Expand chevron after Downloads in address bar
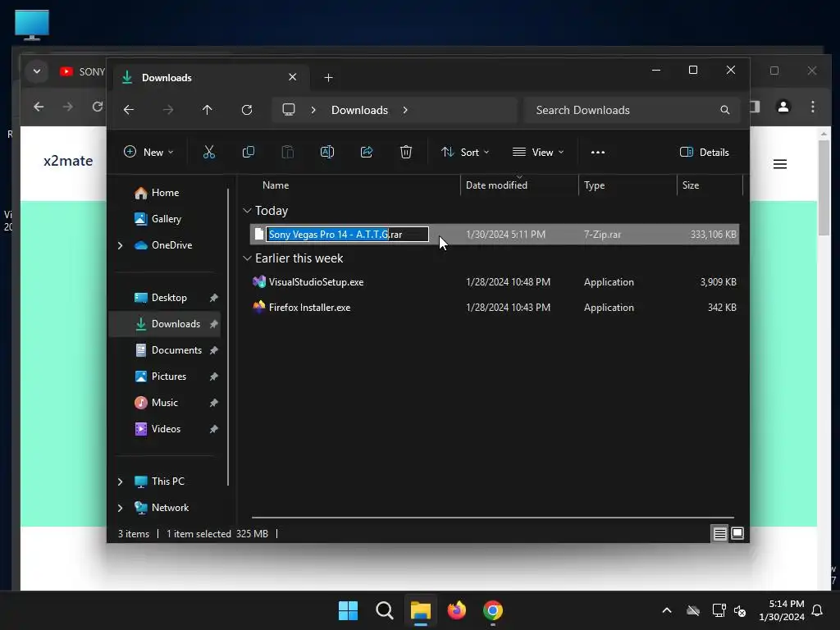The height and width of the screenshot is (630, 840). 405,110
